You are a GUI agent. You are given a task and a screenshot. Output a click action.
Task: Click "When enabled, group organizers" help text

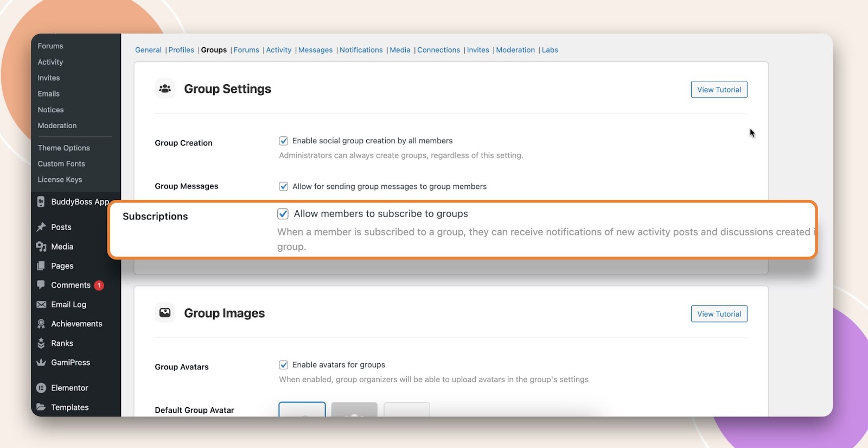433,380
